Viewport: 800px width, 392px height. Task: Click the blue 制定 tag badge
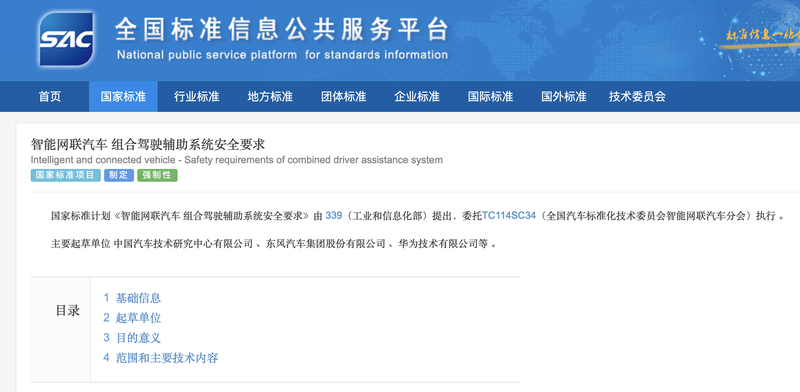[x=119, y=176]
